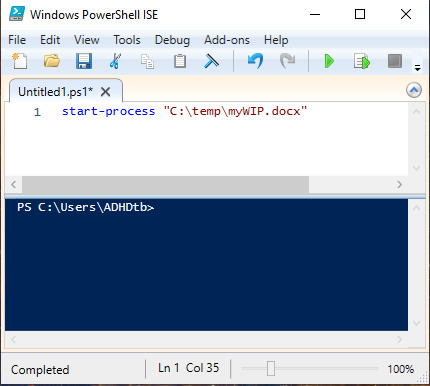Open the Help menu
Image resolution: width=430 pixels, height=386 pixels.
[x=276, y=40]
